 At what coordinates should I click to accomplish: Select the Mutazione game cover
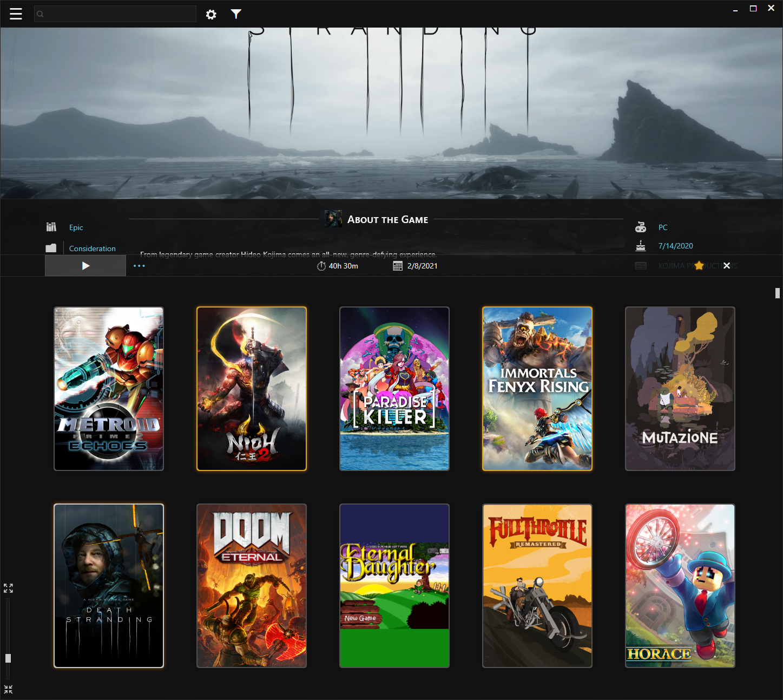[x=680, y=389]
